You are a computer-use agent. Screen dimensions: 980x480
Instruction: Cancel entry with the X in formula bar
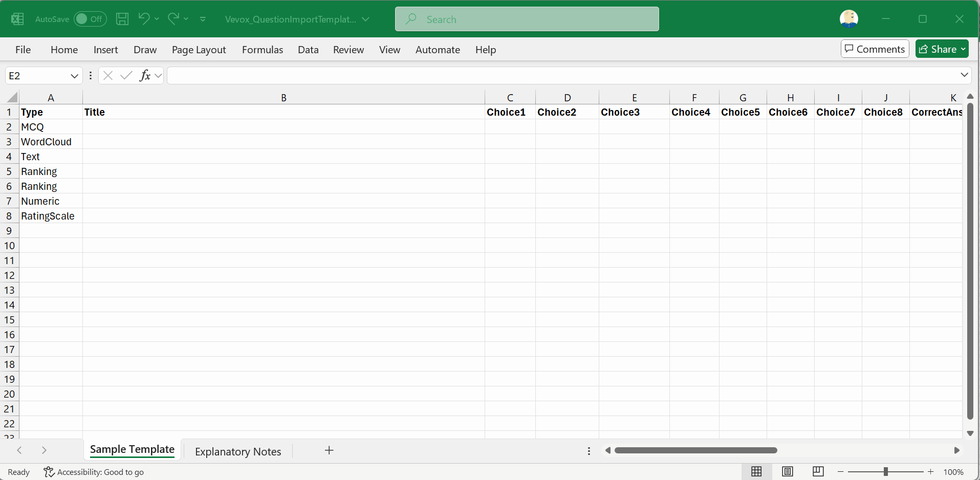coord(107,75)
